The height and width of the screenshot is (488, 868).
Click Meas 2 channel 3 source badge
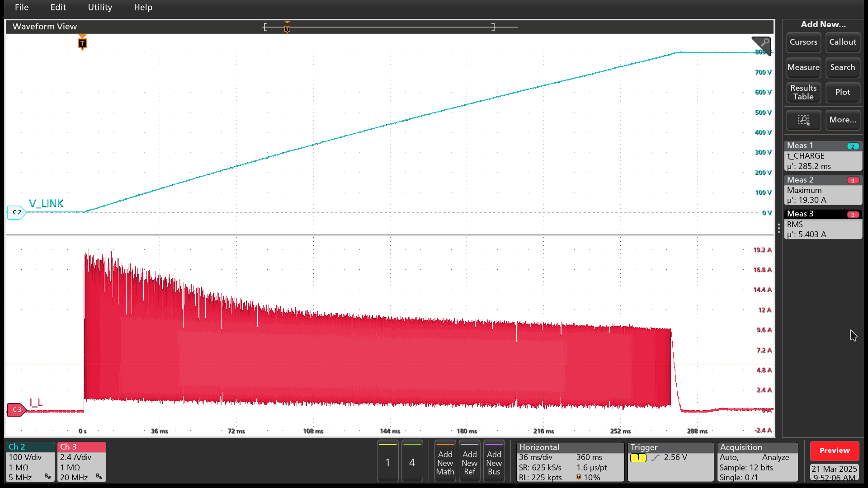coord(853,180)
